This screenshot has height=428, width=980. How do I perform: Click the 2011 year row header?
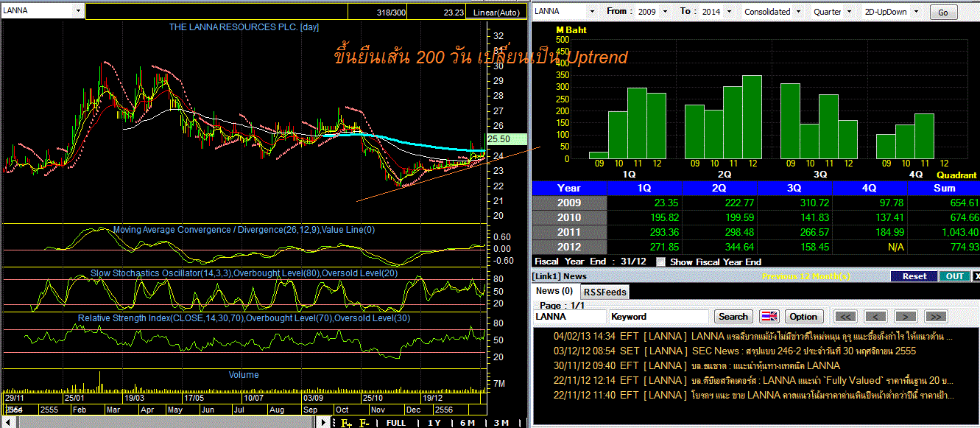click(x=569, y=232)
